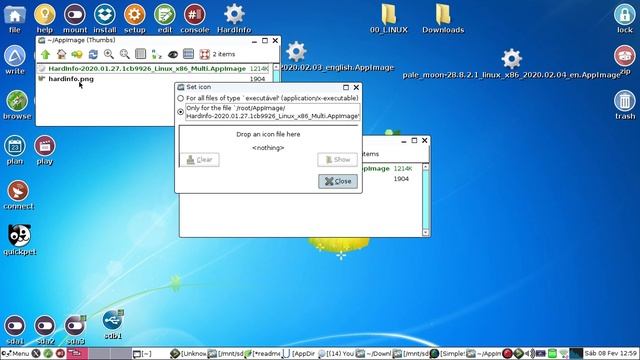
Task: Launch HardInfo from the desktop
Action: tap(234, 18)
